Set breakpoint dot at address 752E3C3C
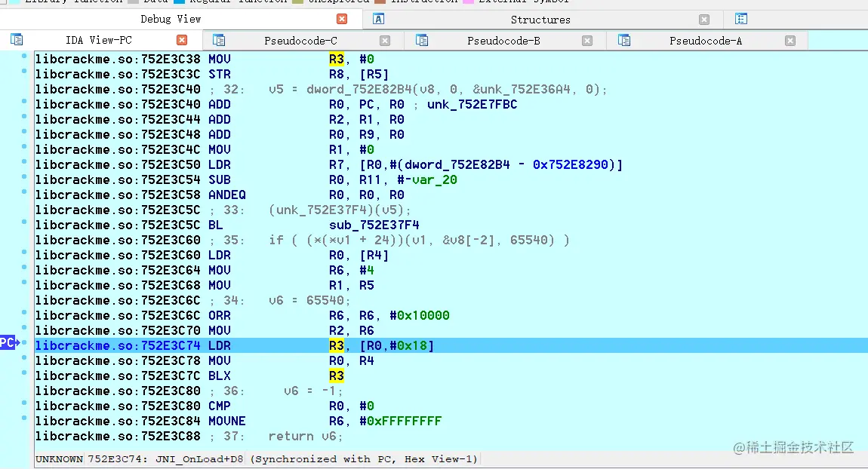This screenshot has width=868, height=469. click(24, 71)
